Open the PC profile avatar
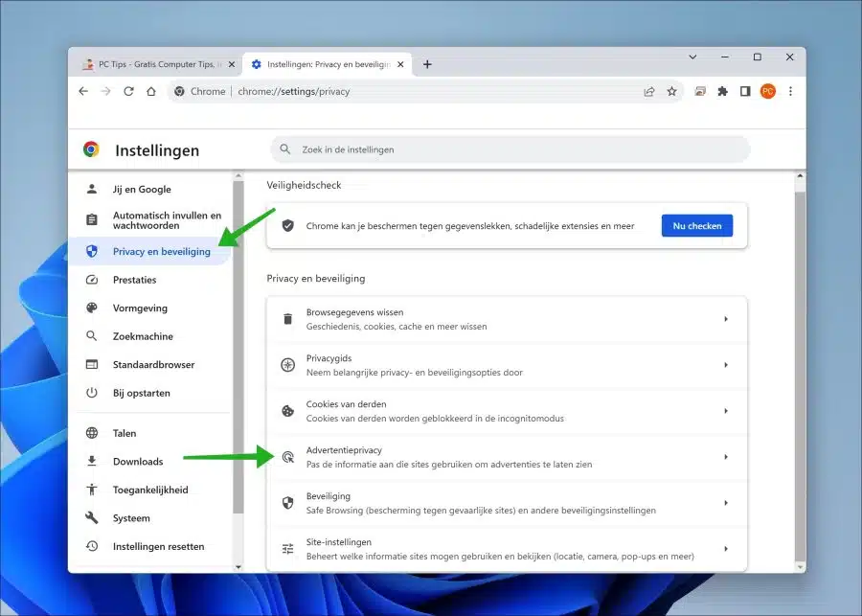 768,91
